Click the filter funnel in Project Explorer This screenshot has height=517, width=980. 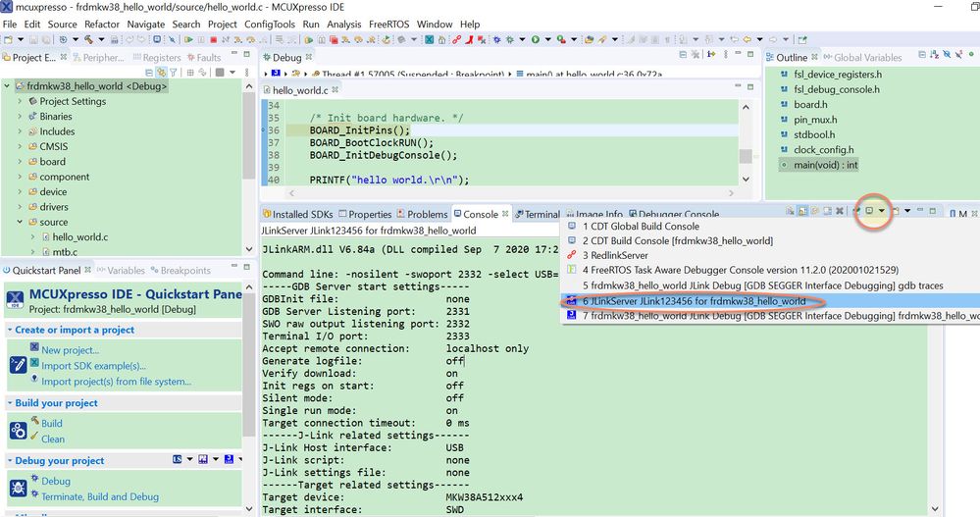(173, 72)
